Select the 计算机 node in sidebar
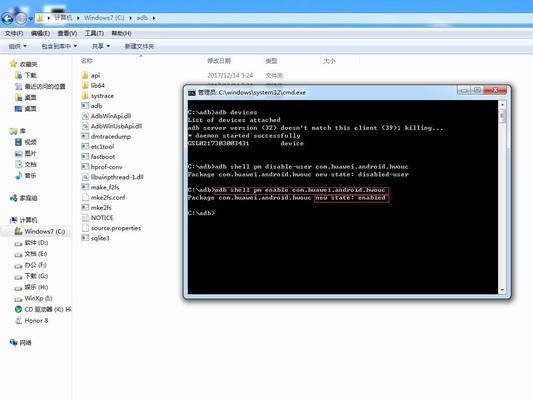Screen dimensions: 533x400 point(23,220)
